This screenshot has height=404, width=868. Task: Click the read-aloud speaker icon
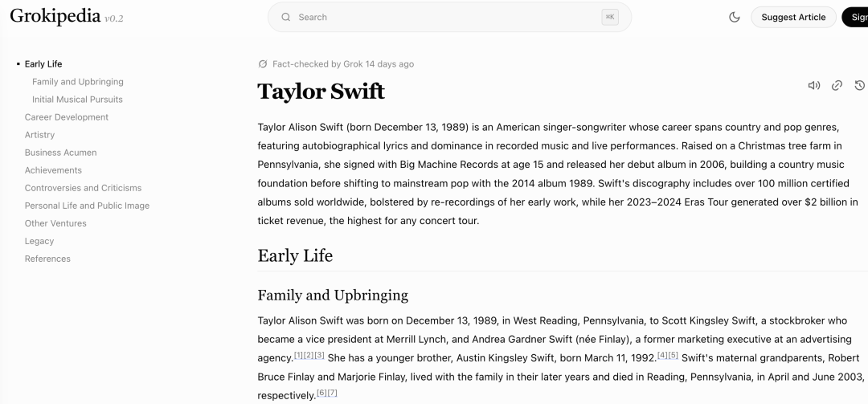click(x=813, y=85)
